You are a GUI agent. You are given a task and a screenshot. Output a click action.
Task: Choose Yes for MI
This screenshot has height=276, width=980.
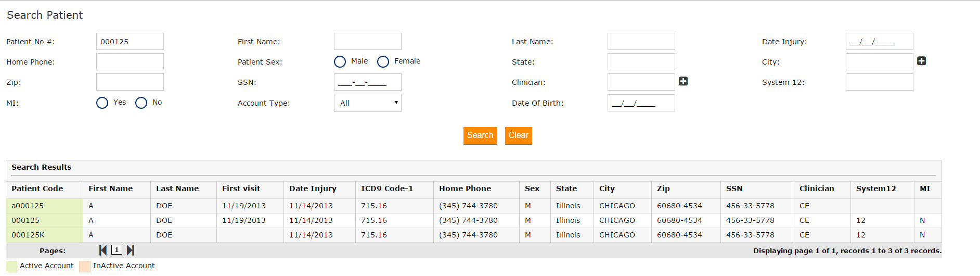102,103
